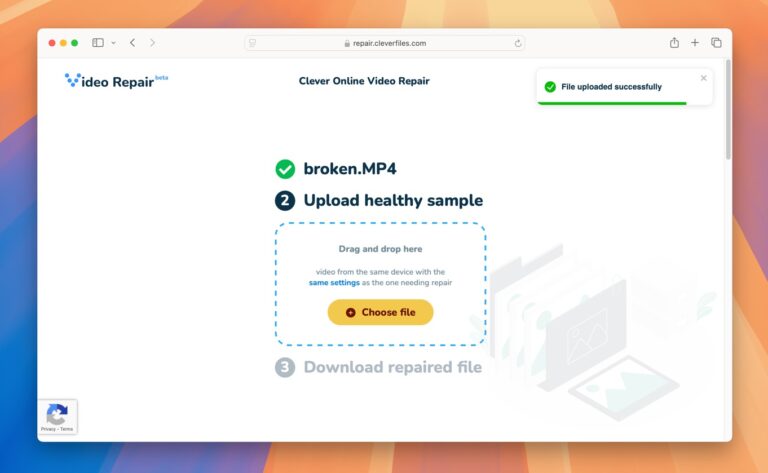Reload the page
The height and width of the screenshot is (473, 768).
click(518, 43)
